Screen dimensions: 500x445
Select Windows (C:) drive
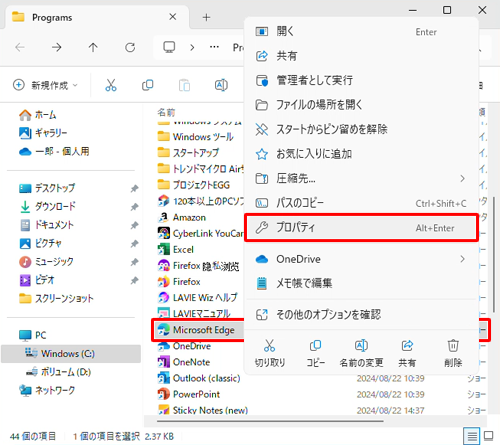[71, 354]
